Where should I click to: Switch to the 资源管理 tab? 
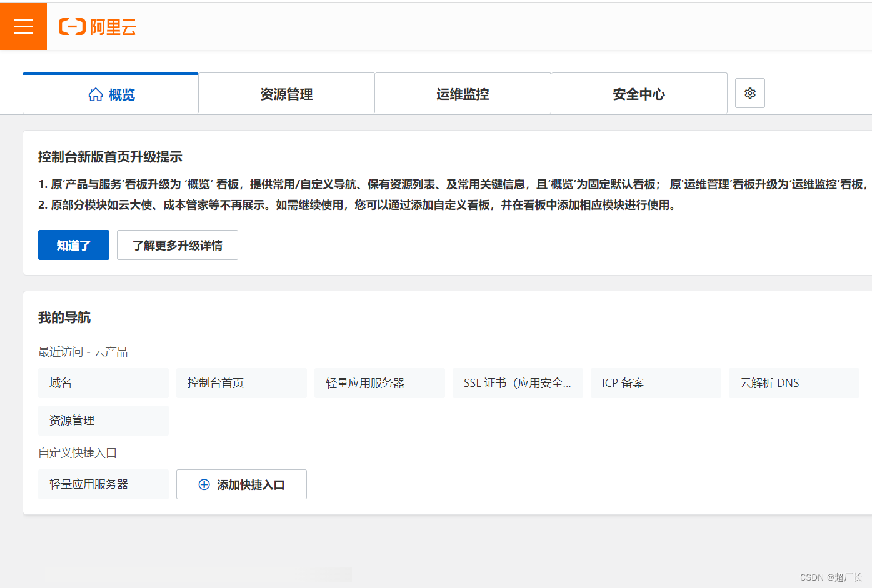286,94
